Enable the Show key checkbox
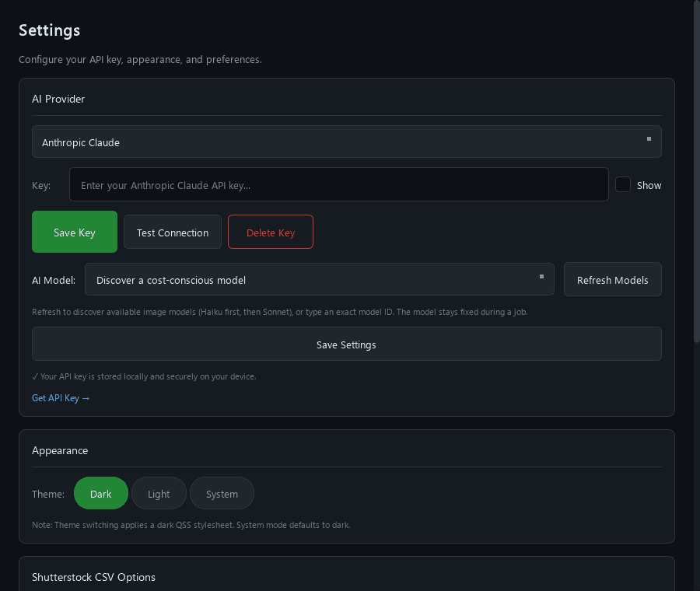Screen dimensions: 700x591 [x=623, y=184]
